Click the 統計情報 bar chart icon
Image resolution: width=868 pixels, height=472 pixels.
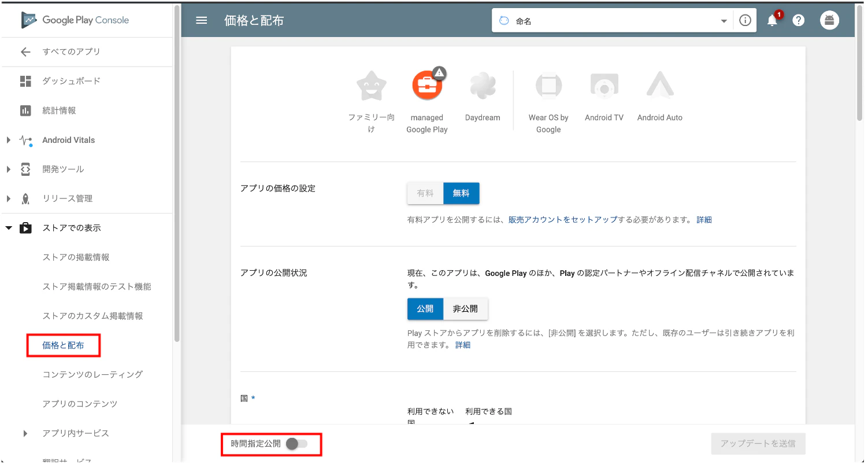[25, 110]
